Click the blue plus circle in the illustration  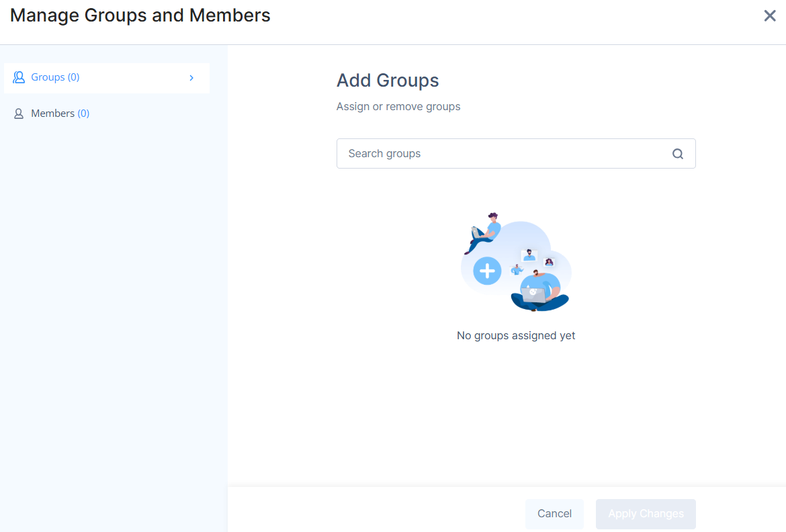point(487,271)
